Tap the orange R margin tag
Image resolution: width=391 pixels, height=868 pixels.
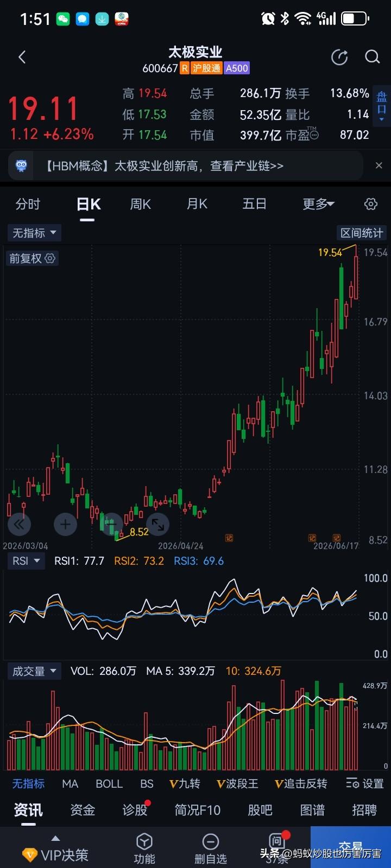click(x=184, y=68)
